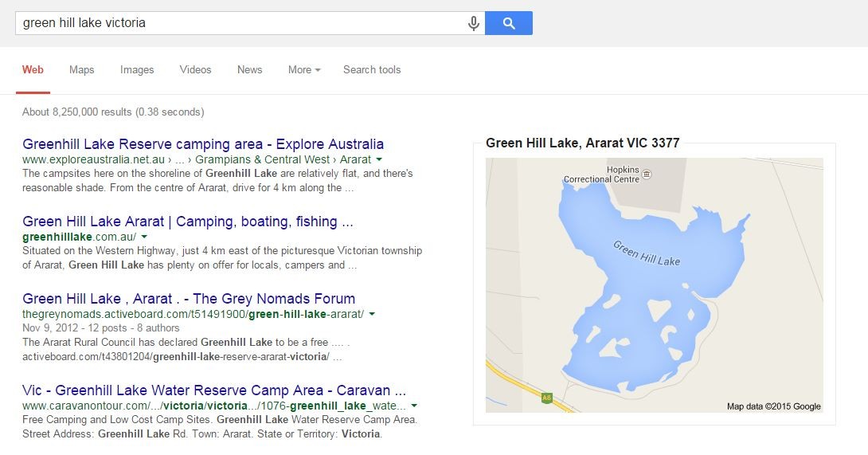The width and height of the screenshot is (868, 455).
Task: Open Greenhill Lake Reserve camping area result
Action: point(203,144)
